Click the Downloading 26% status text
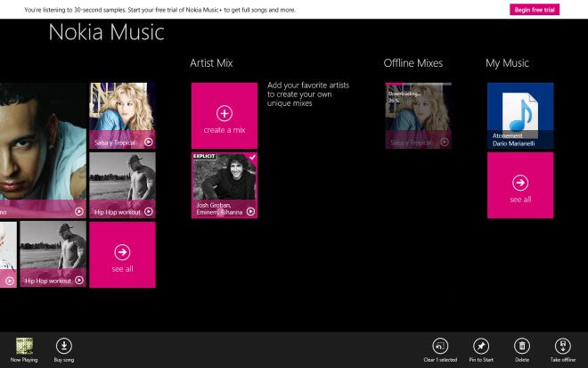 pos(404,97)
